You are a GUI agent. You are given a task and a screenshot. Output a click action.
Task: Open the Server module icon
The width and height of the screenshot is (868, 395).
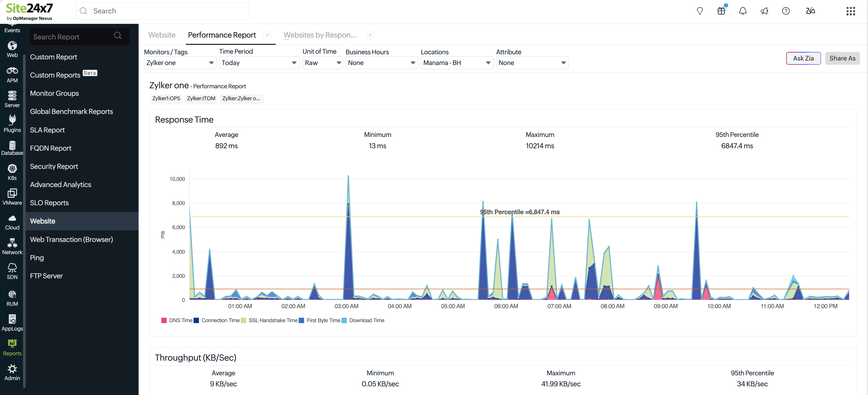pyautogui.click(x=12, y=99)
